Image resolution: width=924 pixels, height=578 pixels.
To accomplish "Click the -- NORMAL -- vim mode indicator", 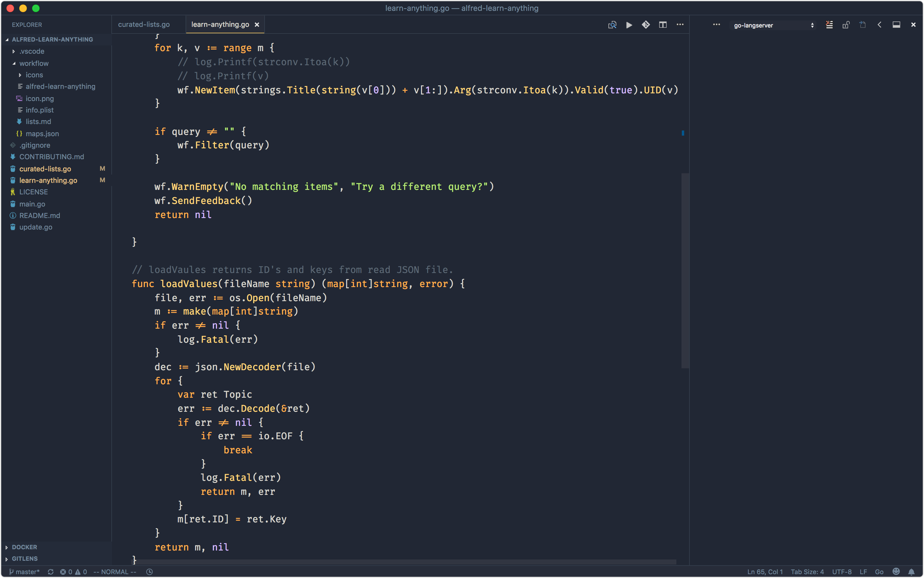I will click(x=115, y=572).
